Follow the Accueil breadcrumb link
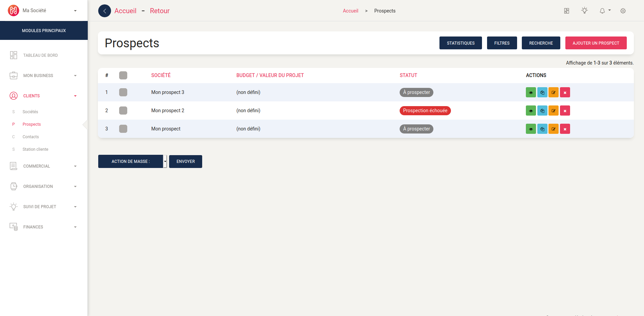The width and height of the screenshot is (644, 316). pyautogui.click(x=351, y=10)
